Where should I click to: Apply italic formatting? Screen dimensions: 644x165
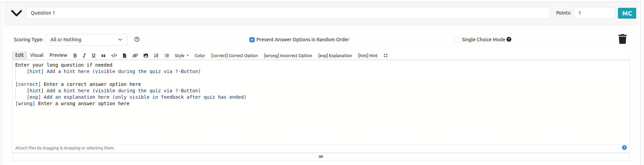click(x=84, y=56)
